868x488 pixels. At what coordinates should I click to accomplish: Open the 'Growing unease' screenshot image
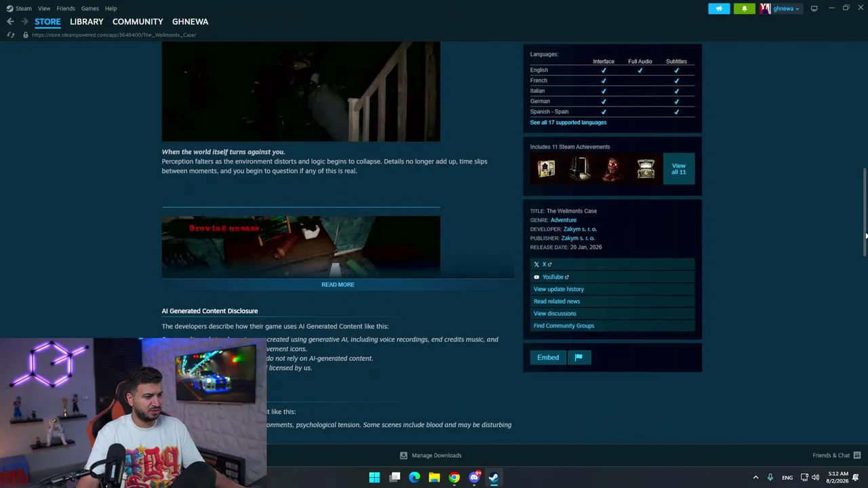coord(301,247)
